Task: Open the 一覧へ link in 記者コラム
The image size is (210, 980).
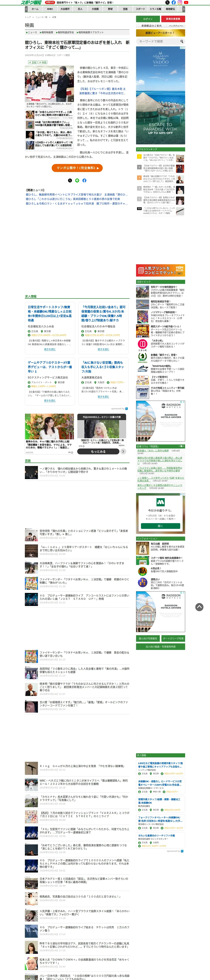Action: [x=181, y=446]
